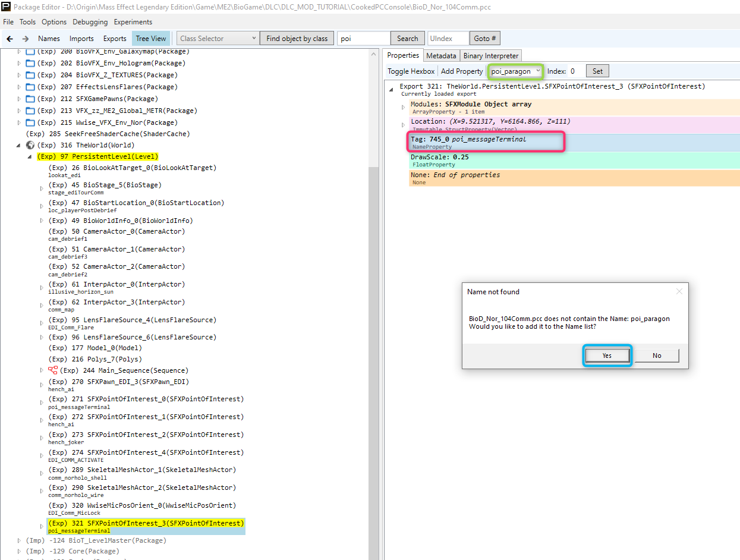This screenshot has width=740, height=560.
Task: Select SkeletalMeshActor_2 export in the tree
Action: (x=142, y=491)
